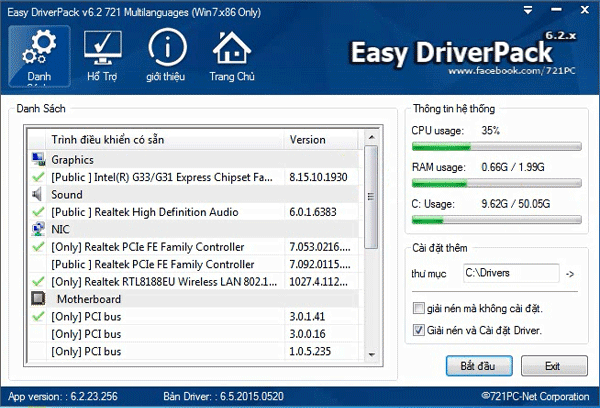Viewport: 600px width, 408px height.
Task: Uncheck Realtek High Definition Audio driver
Action: tap(38, 212)
